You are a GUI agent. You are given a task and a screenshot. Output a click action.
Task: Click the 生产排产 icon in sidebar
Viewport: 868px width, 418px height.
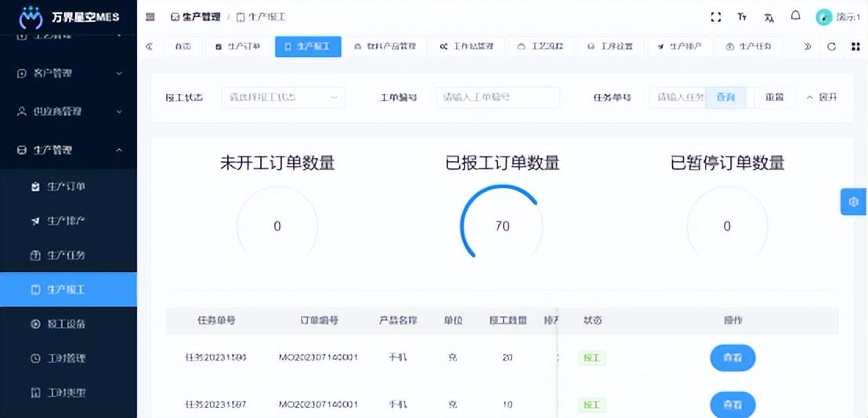[x=36, y=222]
